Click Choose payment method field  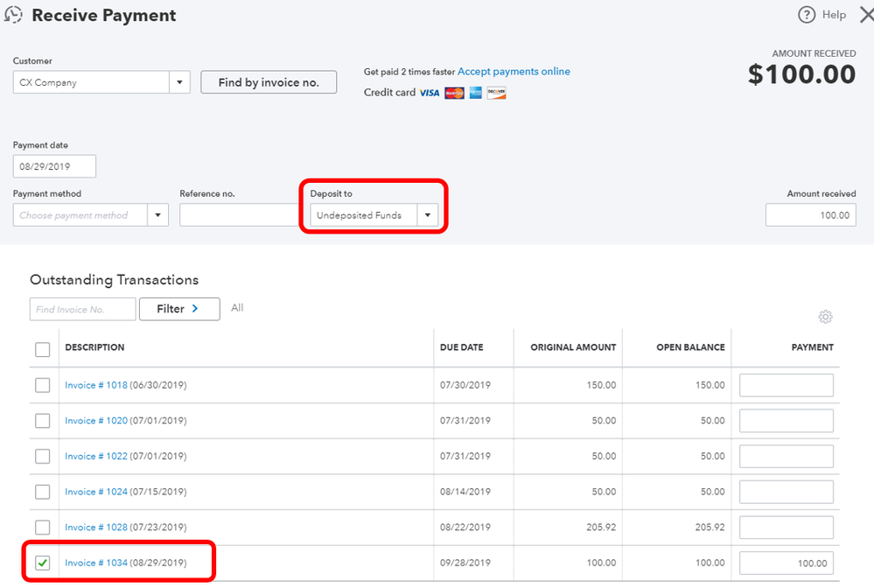click(80, 215)
